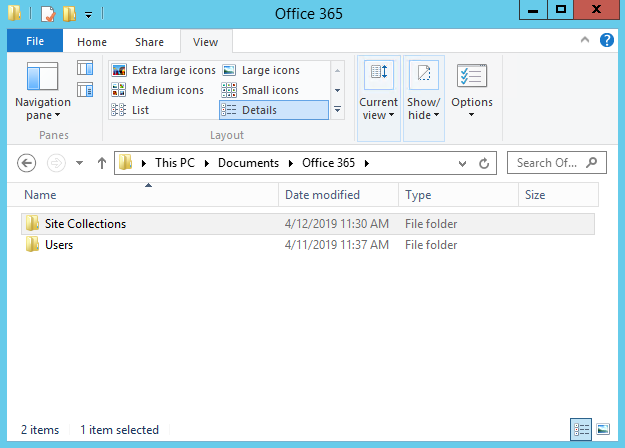Sort by Date modified column header

tap(339, 195)
